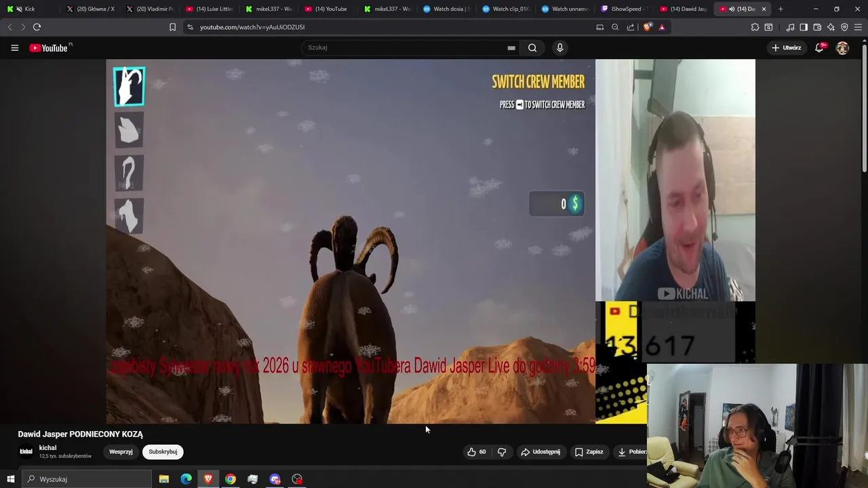Viewport: 868px width, 488px height.
Task: Switch to the Główna / X tab
Action: coord(90,9)
